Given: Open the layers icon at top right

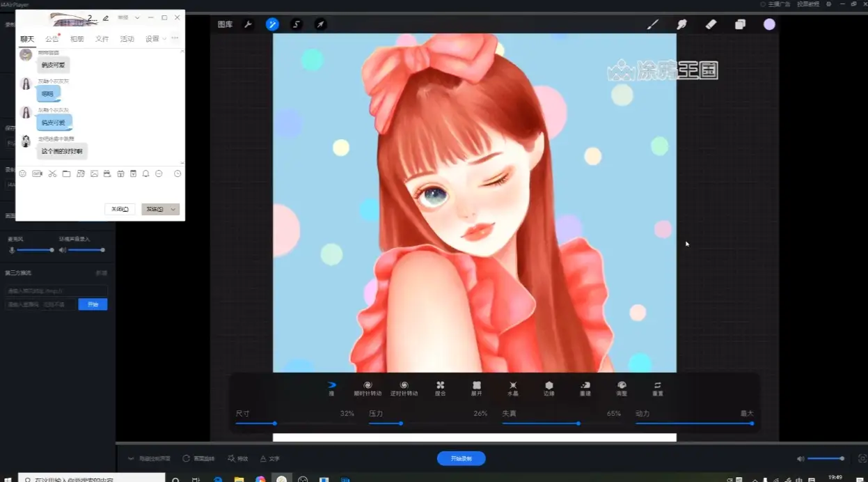Looking at the screenshot, I should (740, 24).
